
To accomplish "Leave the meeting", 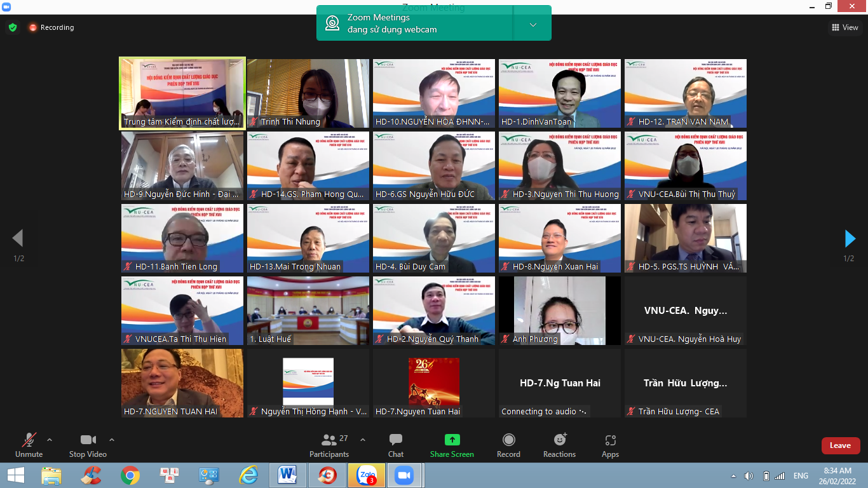I will point(840,445).
